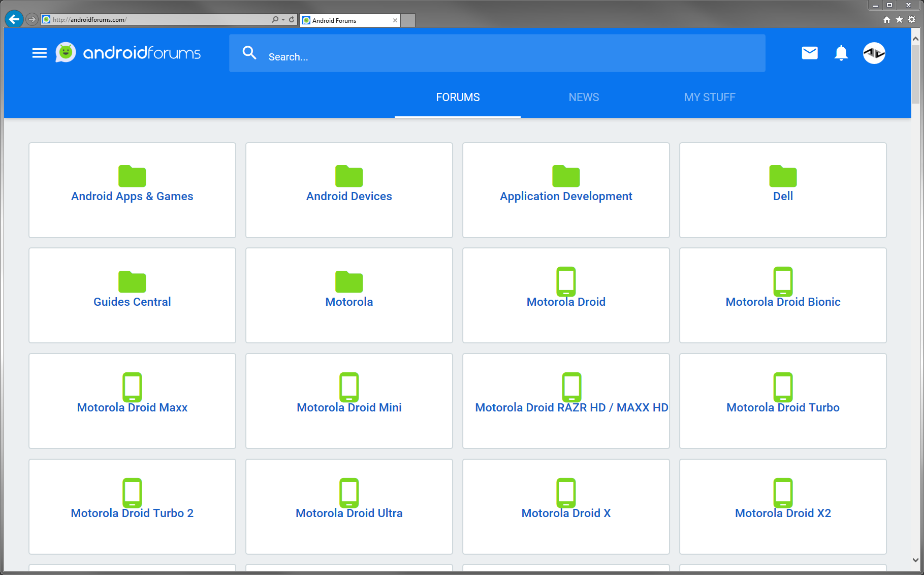The image size is (924, 575).
Task: Open the Motorola Droid Maxx forum link
Action: [132, 408]
